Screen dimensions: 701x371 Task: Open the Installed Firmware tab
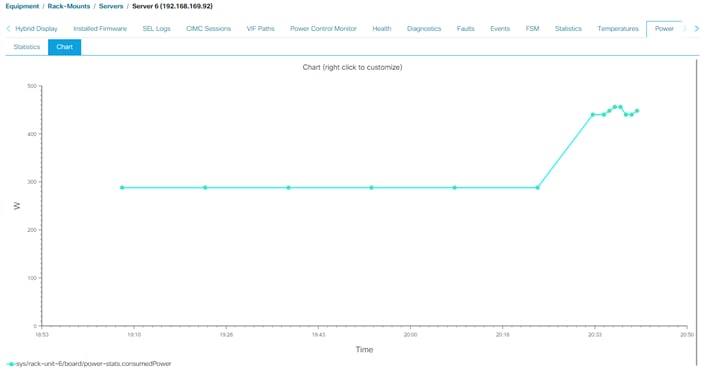click(x=100, y=29)
